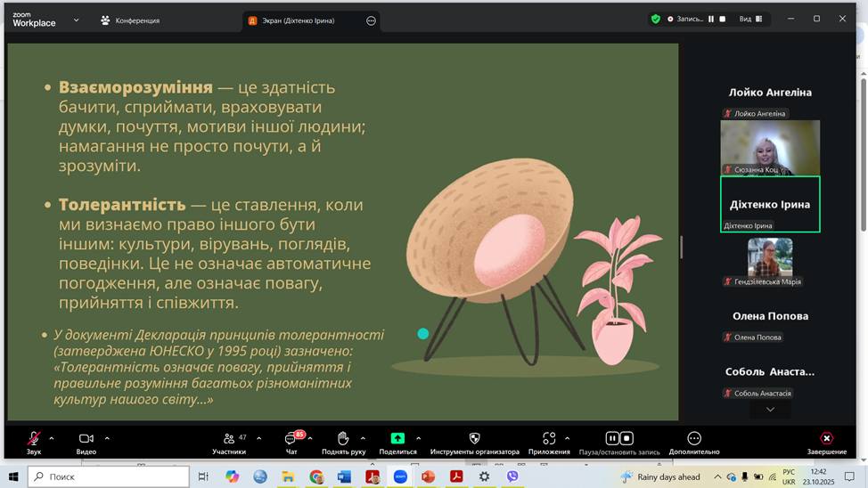The width and height of the screenshot is (868, 488).
Task: Expand video options arrow next to Видео
Action: click(107, 438)
